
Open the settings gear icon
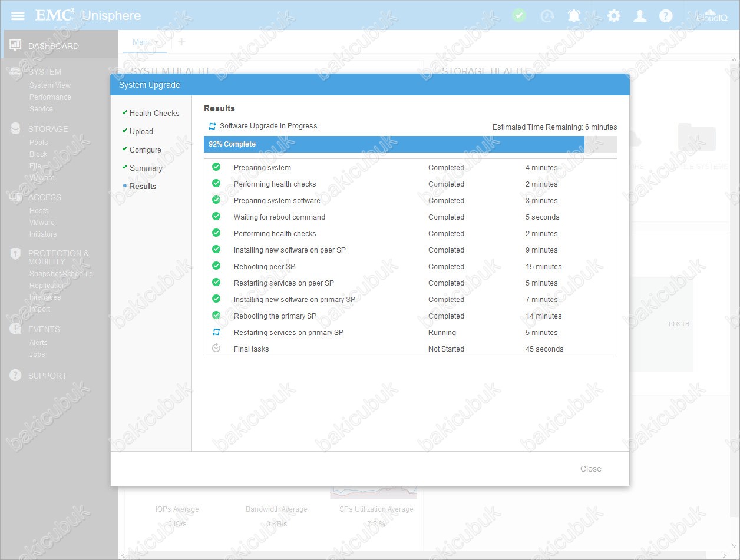(614, 16)
